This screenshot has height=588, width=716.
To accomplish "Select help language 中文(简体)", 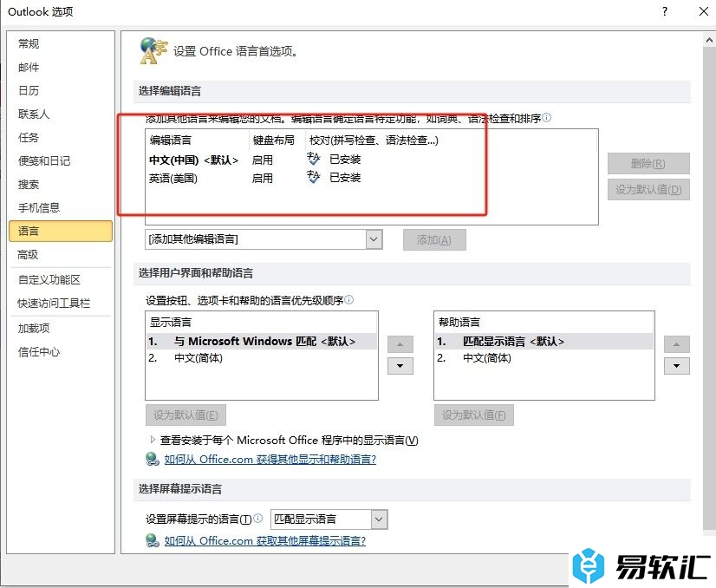I will click(544, 358).
